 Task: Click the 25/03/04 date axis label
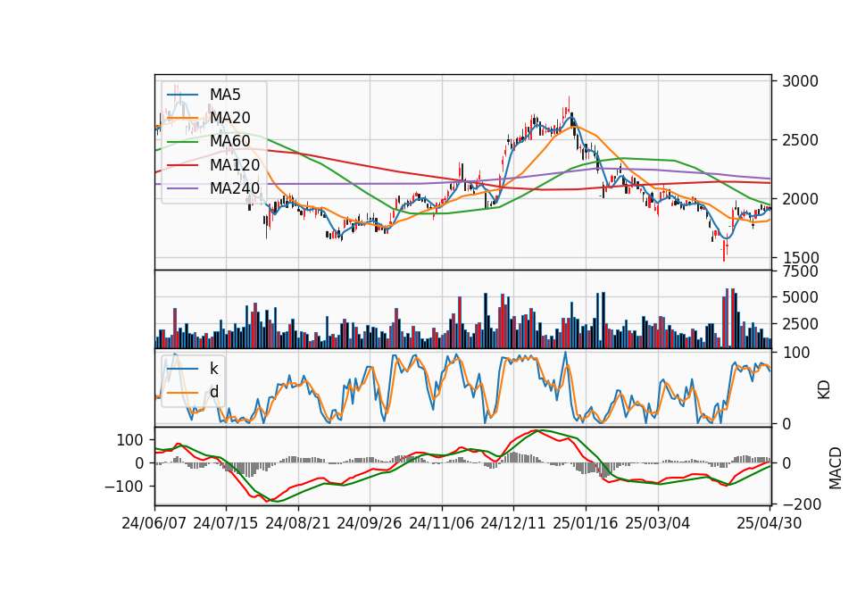pos(658,524)
